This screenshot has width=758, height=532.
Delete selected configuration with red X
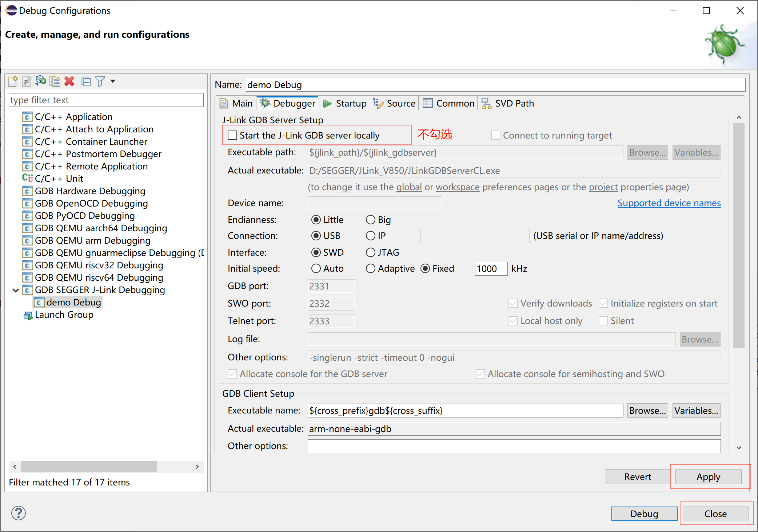(x=69, y=81)
